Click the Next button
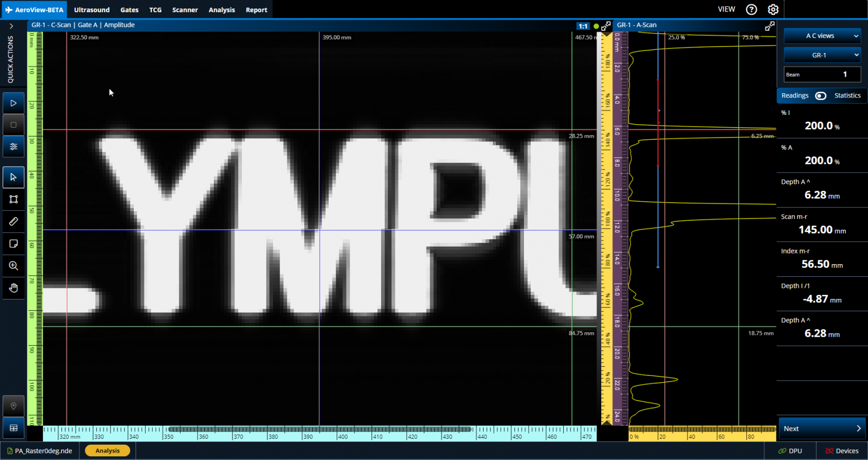The height and width of the screenshot is (460, 868). [x=822, y=429]
